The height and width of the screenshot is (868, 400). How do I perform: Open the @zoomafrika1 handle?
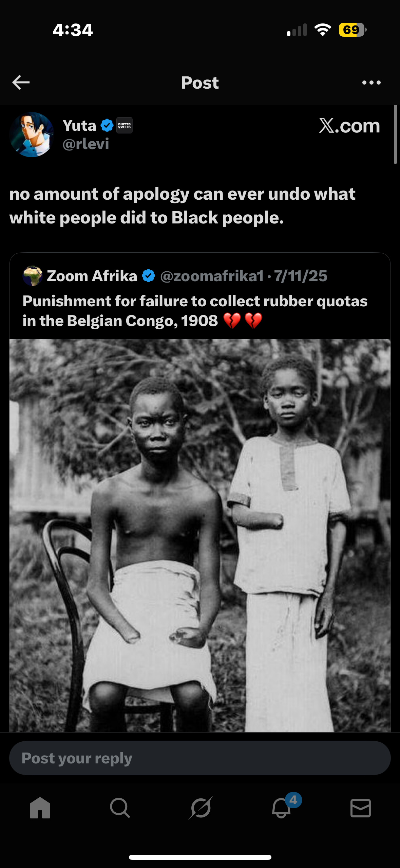point(212,276)
